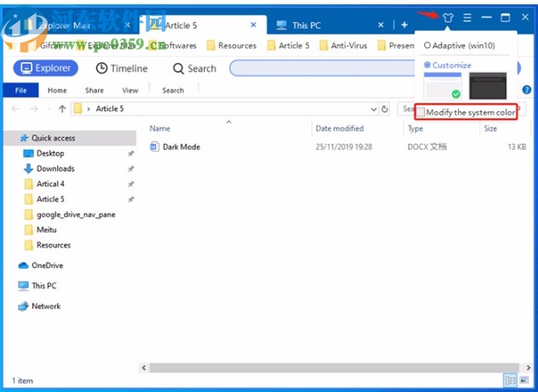Viewport: 538px width, 392px height.
Task: Switch to details view layout icon
Action: (x=511, y=380)
